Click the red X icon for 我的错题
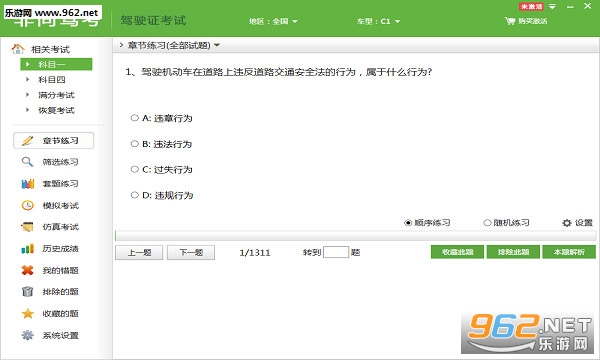This screenshot has height=360, width=600. point(28,270)
